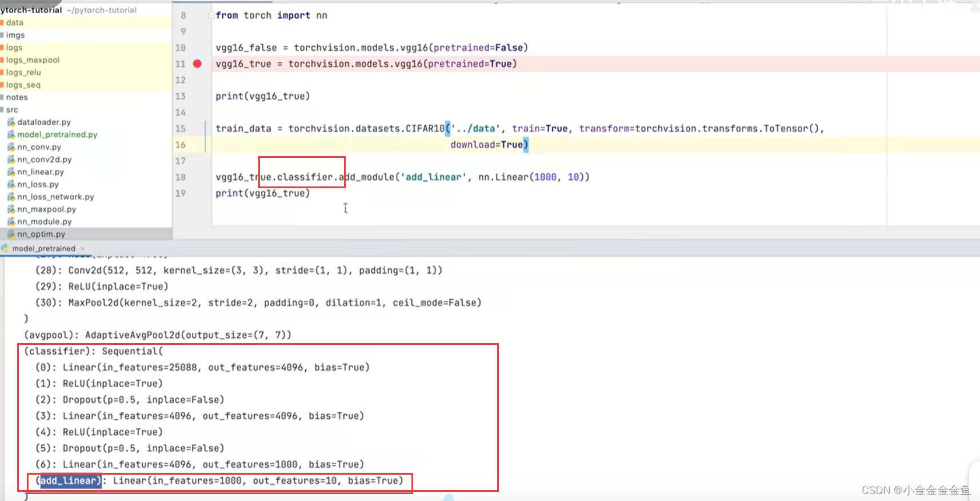Image resolution: width=980 pixels, height=501 pixels.
Task: Click the nn_conv.py Python file icon
Action: [x=11, y=147]
